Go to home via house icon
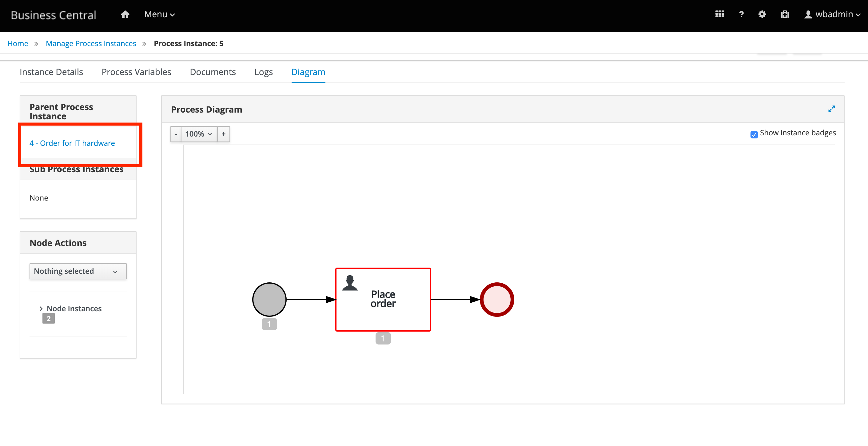Viewport: 868px width, 446px height. 125,14
